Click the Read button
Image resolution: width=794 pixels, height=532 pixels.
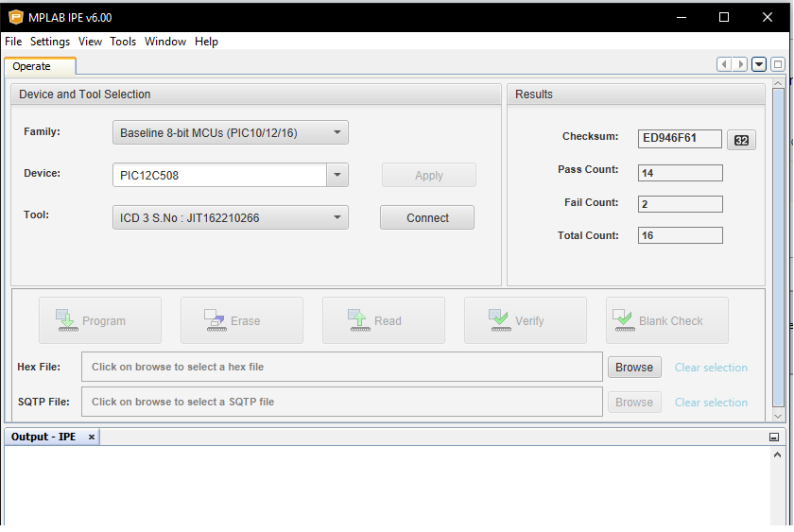coord(384,320)
